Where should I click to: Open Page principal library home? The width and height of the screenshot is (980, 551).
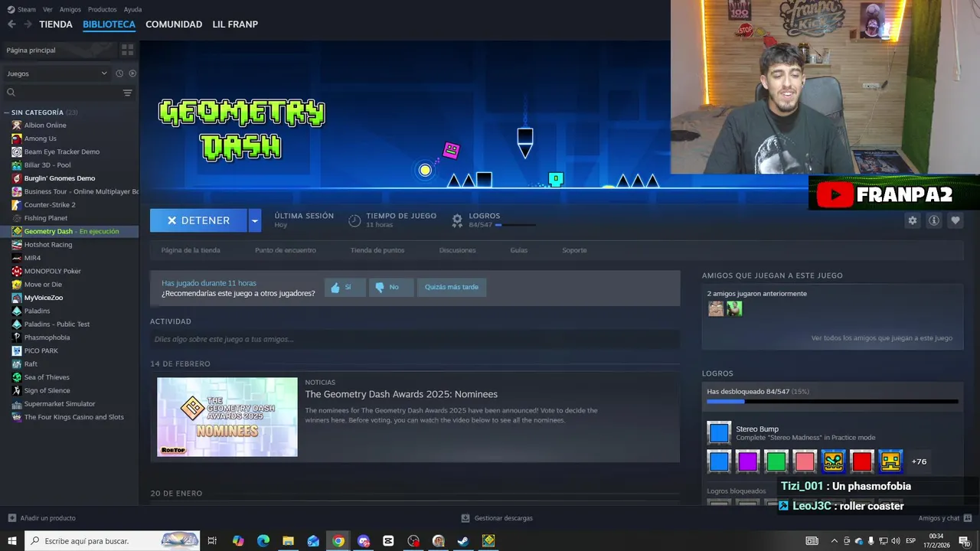pos(31,50)
